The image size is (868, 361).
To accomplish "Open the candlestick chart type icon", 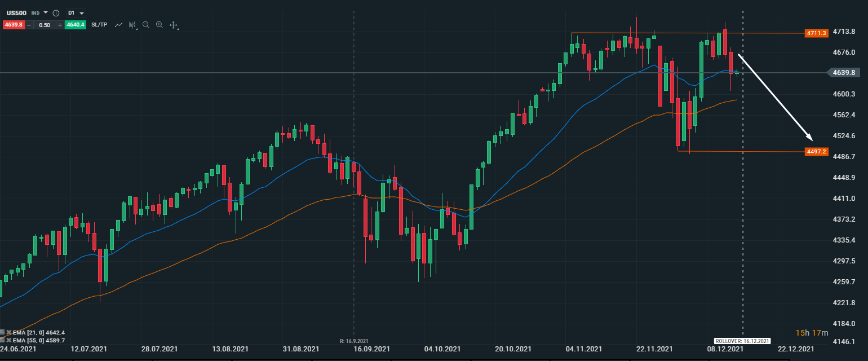I will tap(132, 25).
